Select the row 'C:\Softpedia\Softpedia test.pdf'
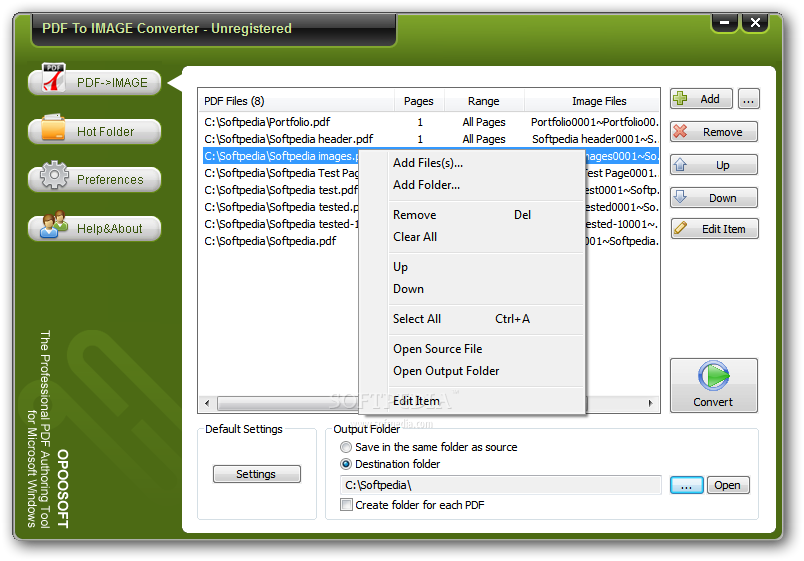The image size is (804, 561). (281, 190)
